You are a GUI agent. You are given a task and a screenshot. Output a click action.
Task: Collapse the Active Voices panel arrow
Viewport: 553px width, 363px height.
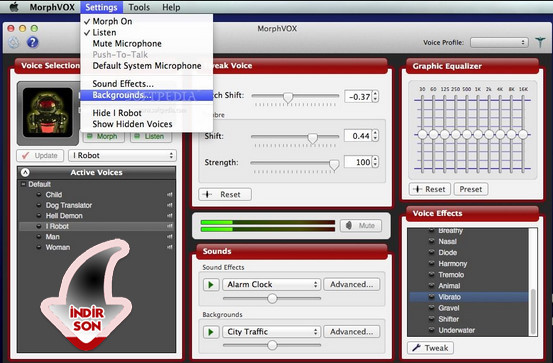[x=25, y=172]
